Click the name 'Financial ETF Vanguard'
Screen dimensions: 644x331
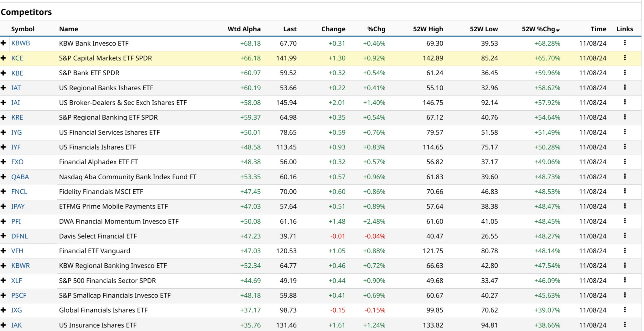(x=95, y=251)
